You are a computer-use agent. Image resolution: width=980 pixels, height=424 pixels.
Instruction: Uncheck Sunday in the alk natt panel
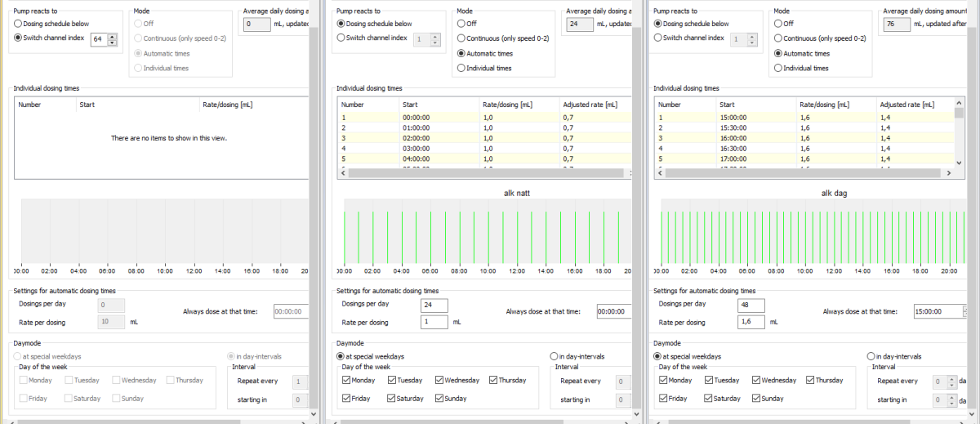point(440,399)
